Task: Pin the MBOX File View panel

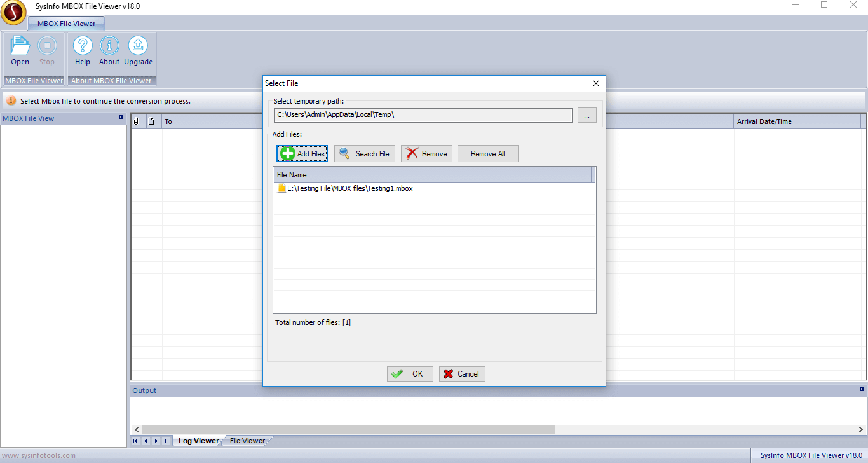Action: [121, 118]
